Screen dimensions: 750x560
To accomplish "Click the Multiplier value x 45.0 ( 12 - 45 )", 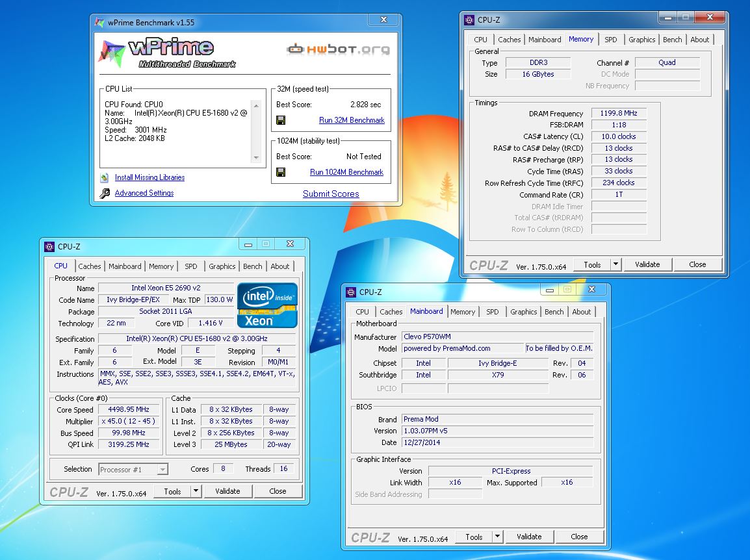I will pos(129,422).
